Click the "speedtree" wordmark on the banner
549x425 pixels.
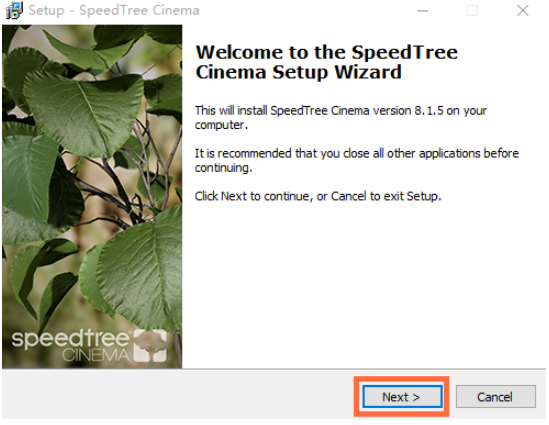70,339
